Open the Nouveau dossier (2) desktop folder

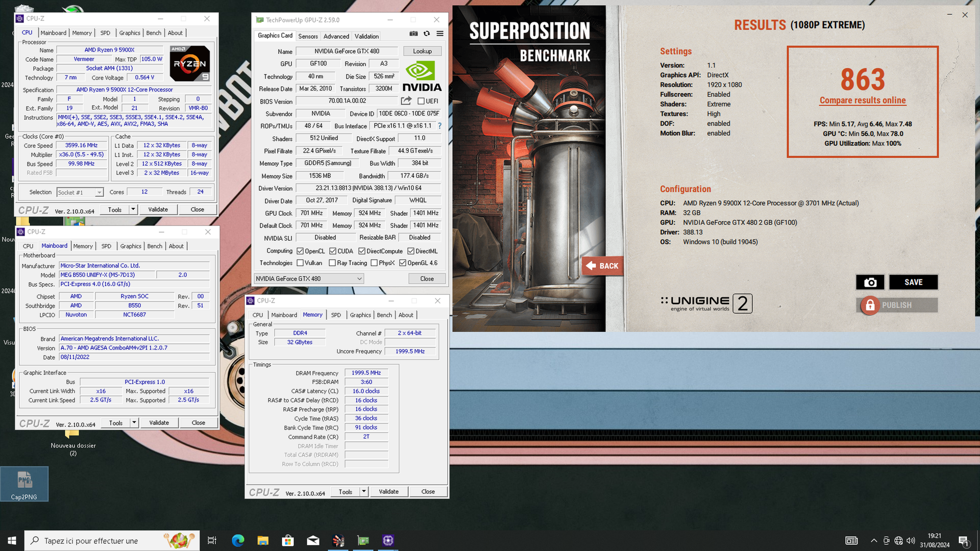coord(73,443)
